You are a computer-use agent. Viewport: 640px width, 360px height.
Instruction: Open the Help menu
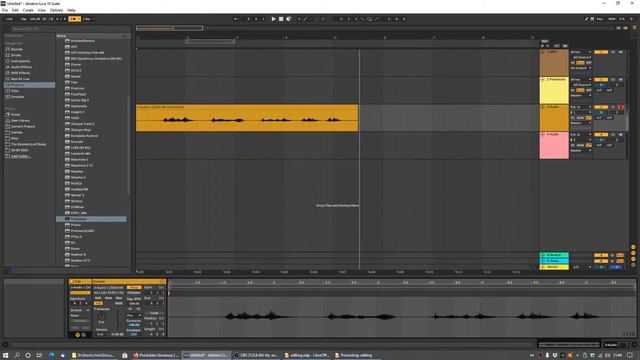pos(71,10)
